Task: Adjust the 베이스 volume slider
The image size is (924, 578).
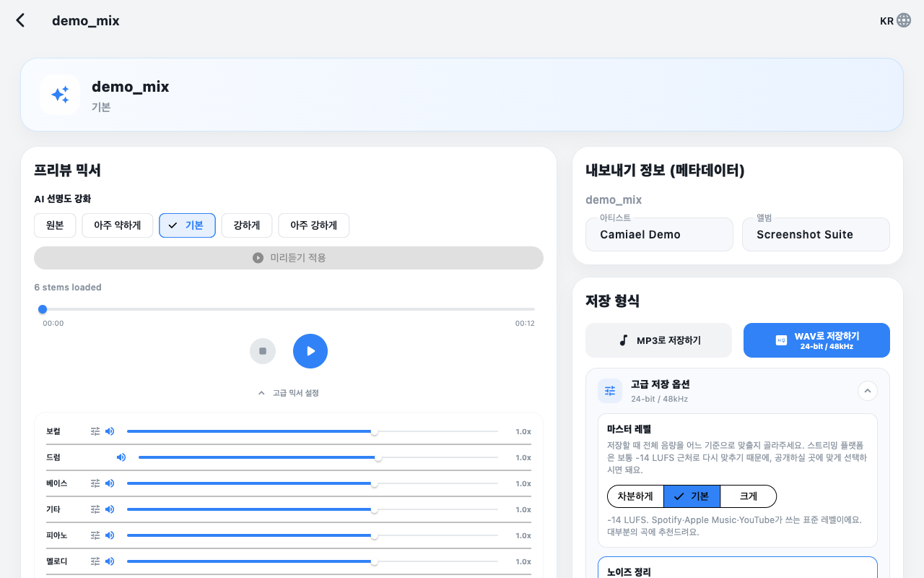Action: tap(313, 483)
